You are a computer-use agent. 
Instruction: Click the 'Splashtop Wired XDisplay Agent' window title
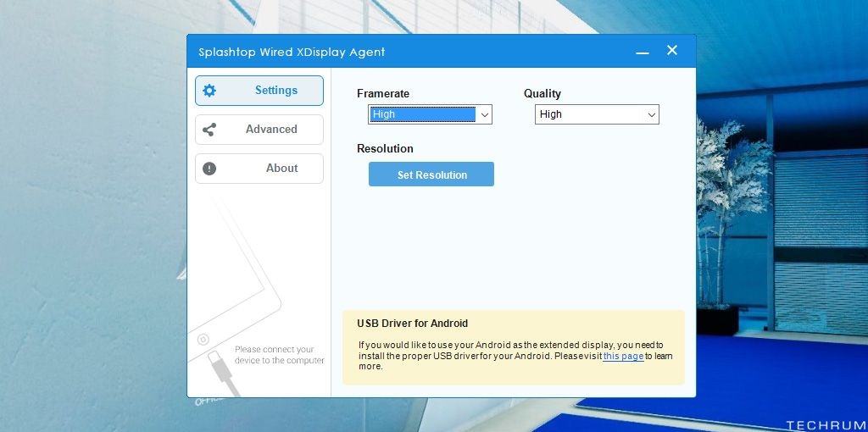pyautogui.click(x=292, y=53)
